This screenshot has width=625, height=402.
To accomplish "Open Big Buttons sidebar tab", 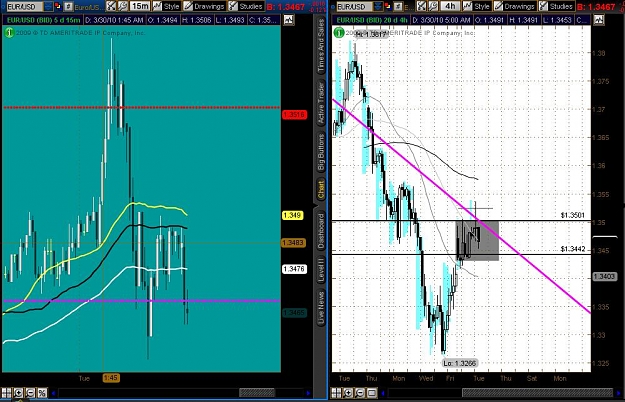I will (321, 152).
